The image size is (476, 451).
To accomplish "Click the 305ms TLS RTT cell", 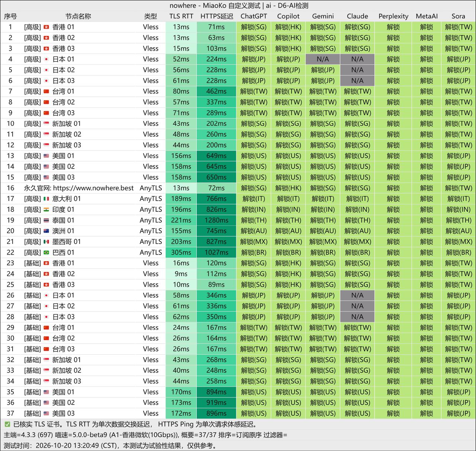I will [181, 253].
